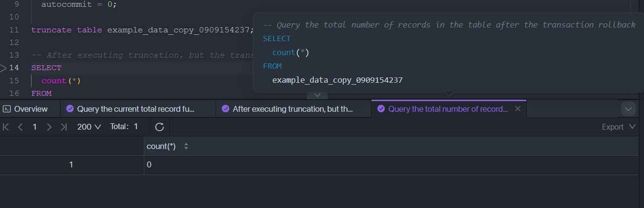Click the count(*) column sort arrows
This screenshot has height=208, width=644.
186,147
